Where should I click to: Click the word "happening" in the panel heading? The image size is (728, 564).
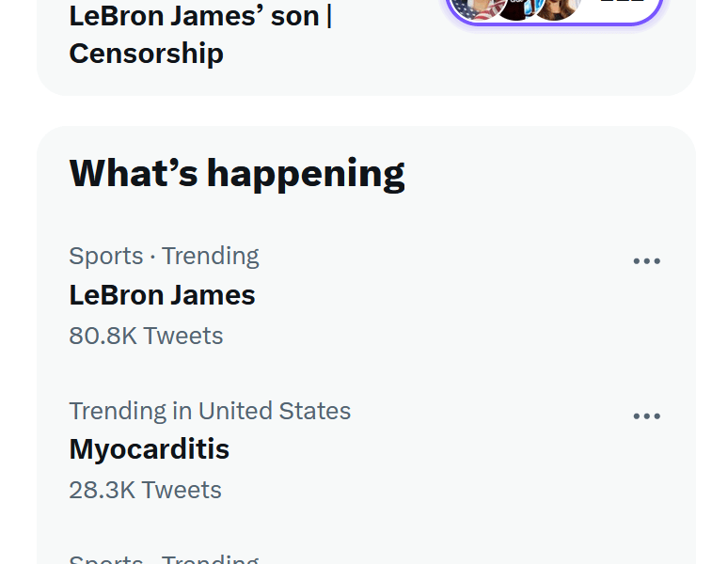pos(306,173)
